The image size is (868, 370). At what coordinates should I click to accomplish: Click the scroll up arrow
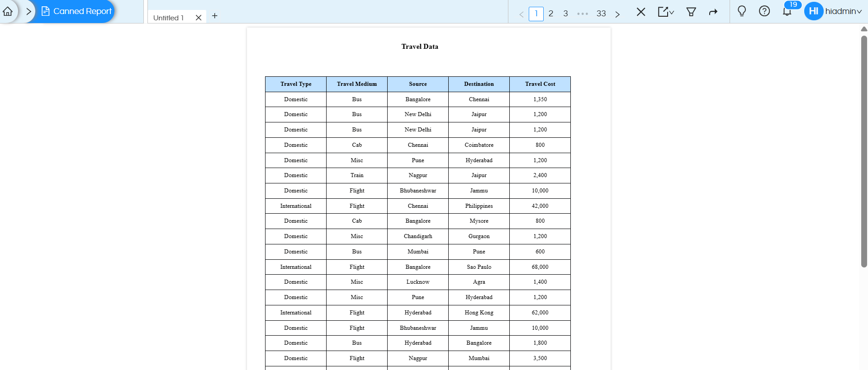click(x=864, y=29)
